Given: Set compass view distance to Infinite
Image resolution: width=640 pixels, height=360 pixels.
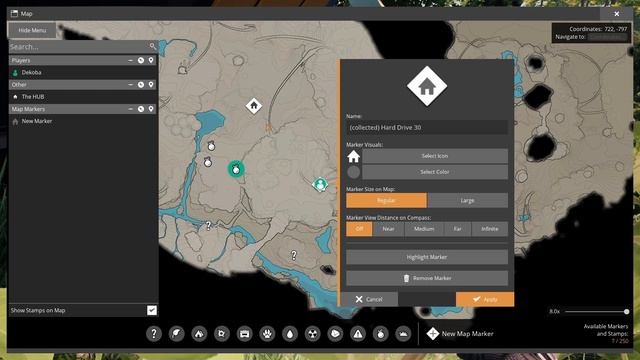Looking at the screenshot, I should coord(490,229).
